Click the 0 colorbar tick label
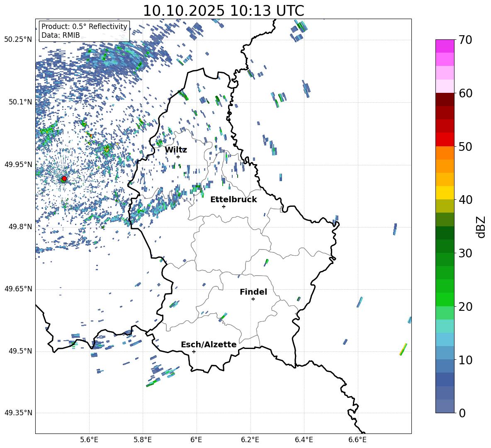The width and height of the screenshot is (491, 448). [462, 413]
